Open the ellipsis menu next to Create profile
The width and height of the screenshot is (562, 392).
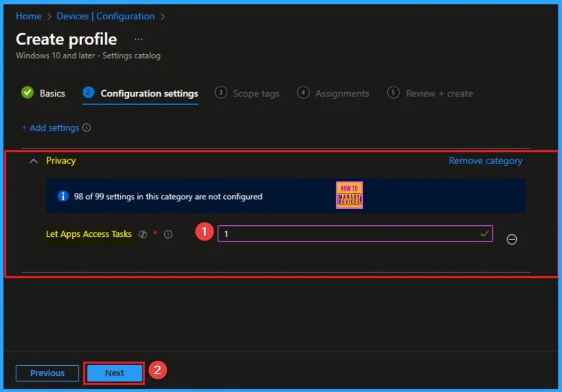pos(139,39)
